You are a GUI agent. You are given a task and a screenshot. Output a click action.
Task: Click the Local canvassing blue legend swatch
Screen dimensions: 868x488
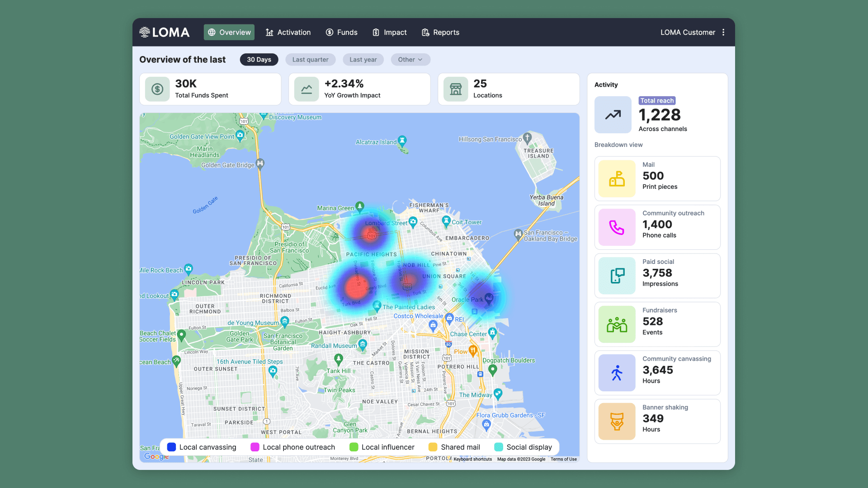coord(171,447)
